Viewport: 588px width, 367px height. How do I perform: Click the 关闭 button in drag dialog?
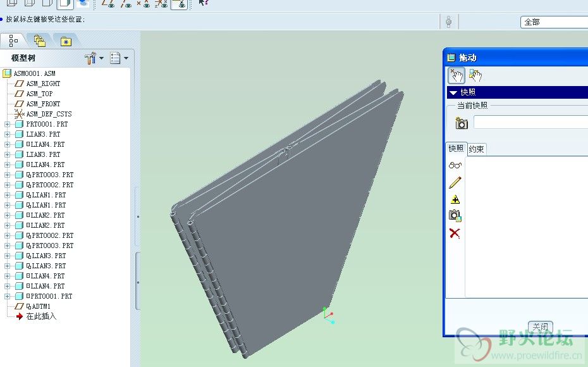coord(541,327)
